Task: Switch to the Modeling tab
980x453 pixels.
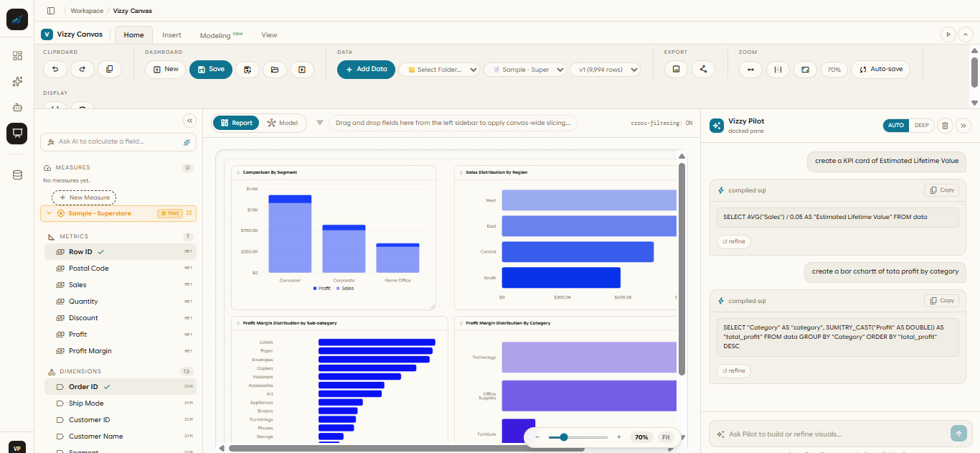Action: point(221,34)
